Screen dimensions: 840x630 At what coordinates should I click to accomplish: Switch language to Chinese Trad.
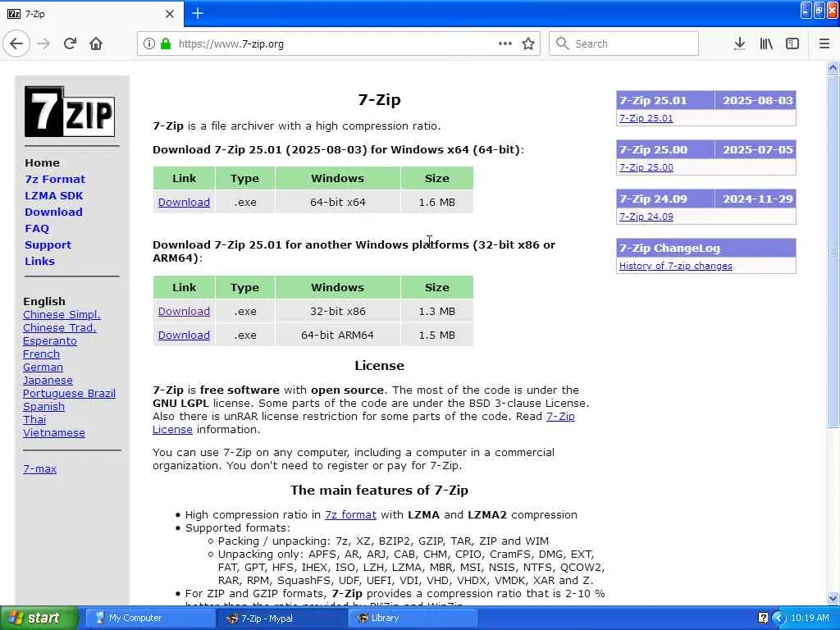pos(59,328)
